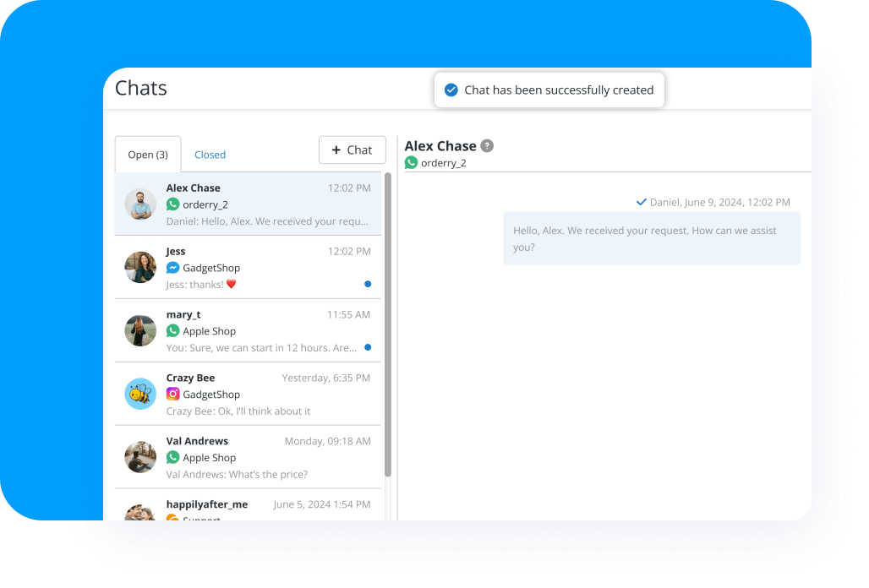Switch to the Closed chats tab

click(x=210, y=155)
